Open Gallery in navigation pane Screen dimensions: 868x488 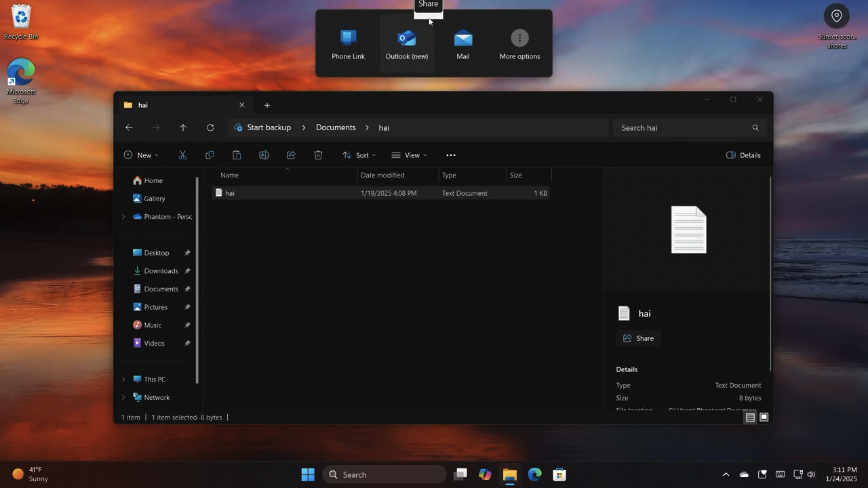click(x=154, y=199)
